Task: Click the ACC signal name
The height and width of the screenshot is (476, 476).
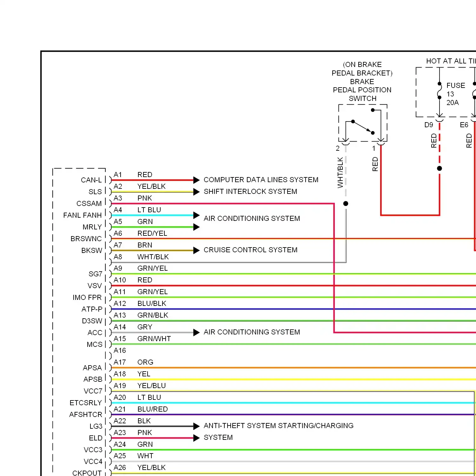Action: coord(95,333)
